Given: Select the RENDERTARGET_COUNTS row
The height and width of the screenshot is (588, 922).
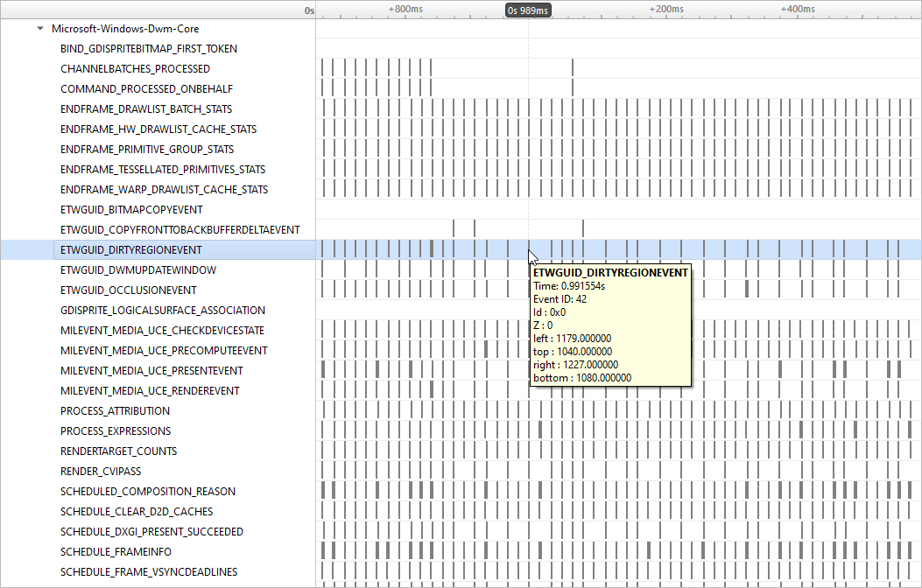Looking at the screenshot, I should (117, 451).
